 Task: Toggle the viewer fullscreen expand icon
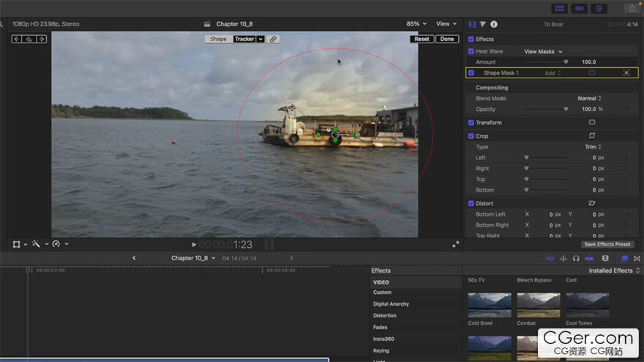pos(455,244)
